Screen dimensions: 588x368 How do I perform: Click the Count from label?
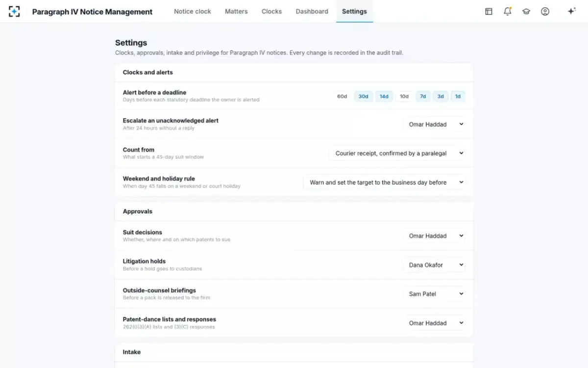139,150
